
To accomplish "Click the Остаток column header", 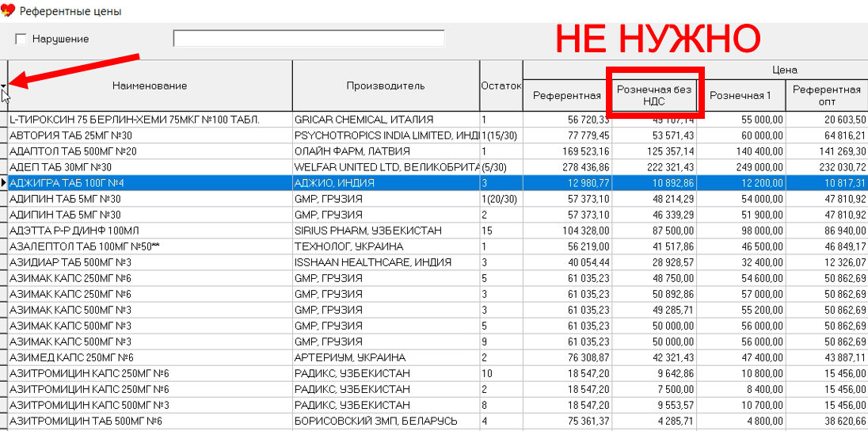I will click(501, 86).
